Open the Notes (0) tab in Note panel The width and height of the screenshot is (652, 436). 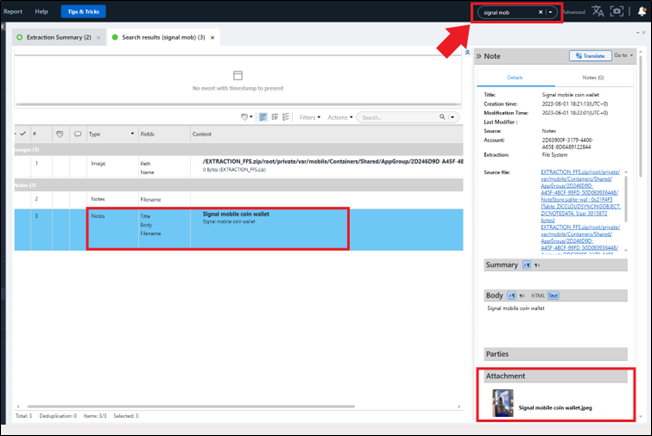[x=591, y=76]
